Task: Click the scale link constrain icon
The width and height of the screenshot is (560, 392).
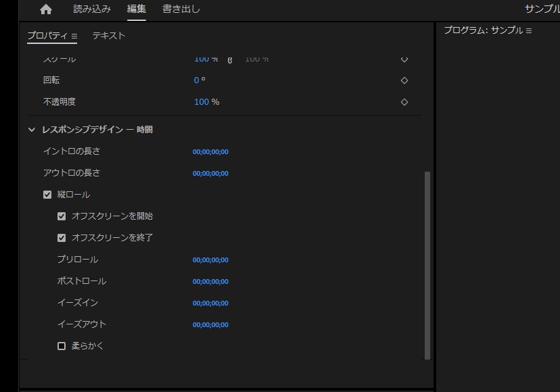Action: click(230, 59)
